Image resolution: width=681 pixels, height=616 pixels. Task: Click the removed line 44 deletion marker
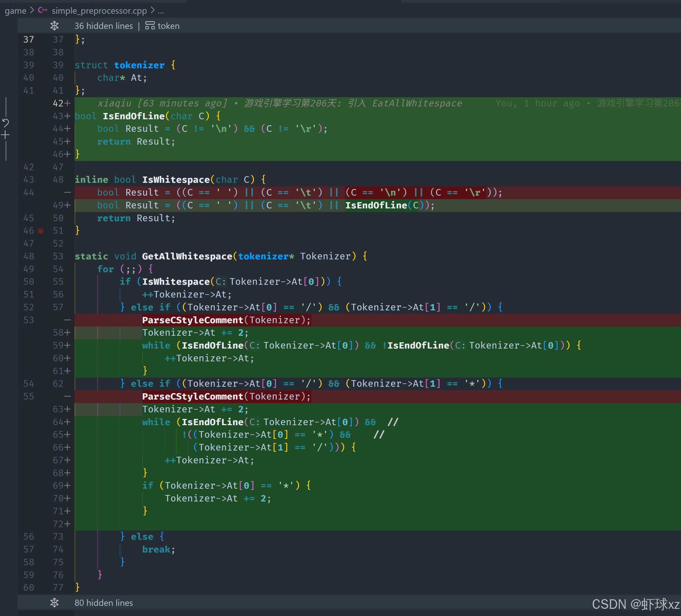point(67,193)
